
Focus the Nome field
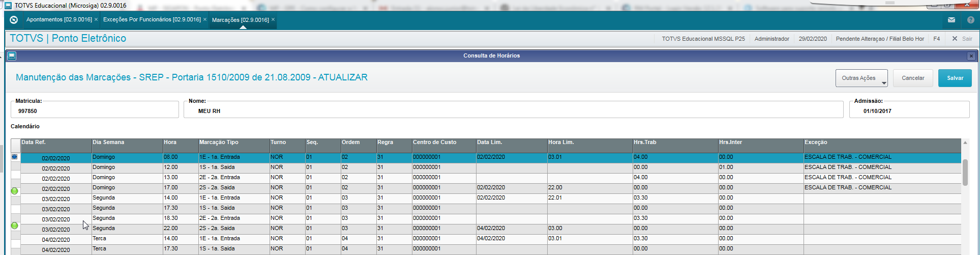(513, 109)
